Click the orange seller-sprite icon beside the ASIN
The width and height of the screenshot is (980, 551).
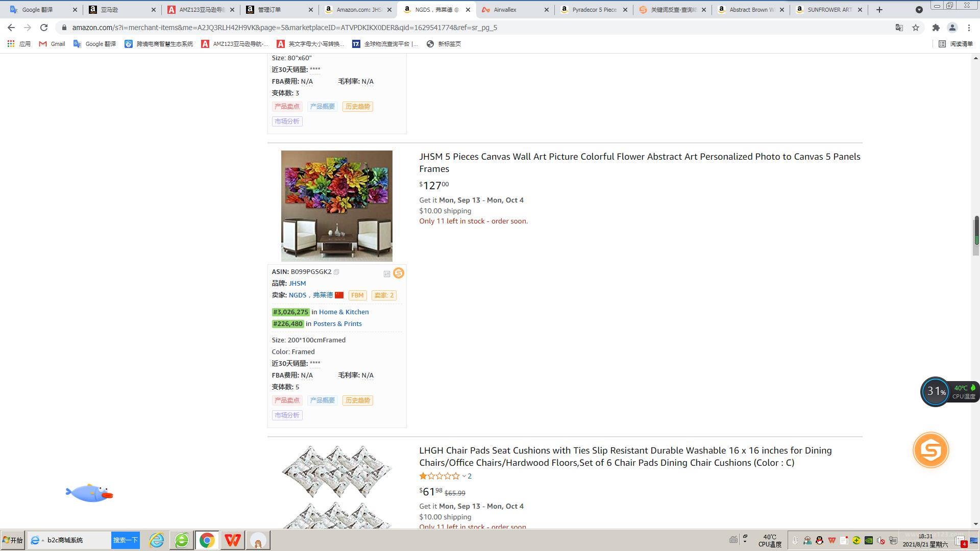tap(399, 273)
